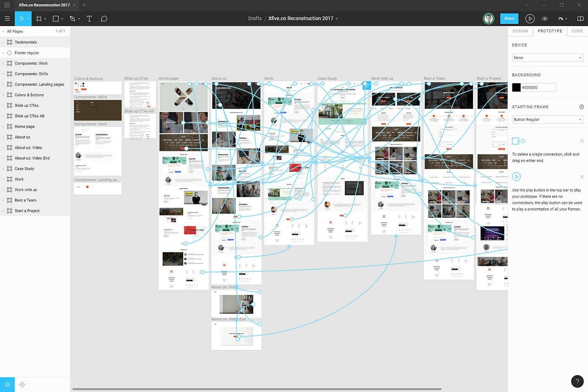588x392 pixels.
Task: Select the Pen tool
Action: point(72,18)
